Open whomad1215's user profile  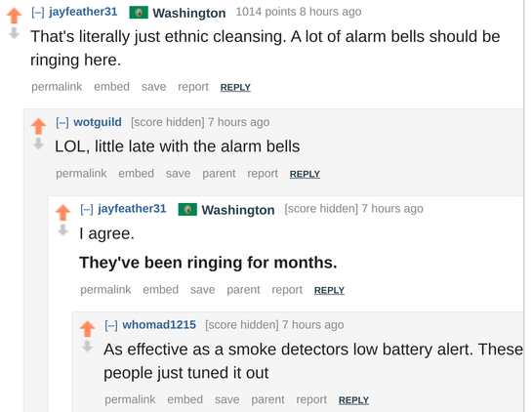[x=159, y=324]
